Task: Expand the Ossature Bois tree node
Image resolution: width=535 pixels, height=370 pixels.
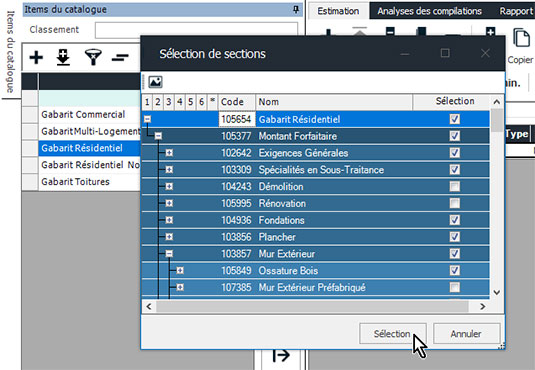Action: [x=180, y=270]
